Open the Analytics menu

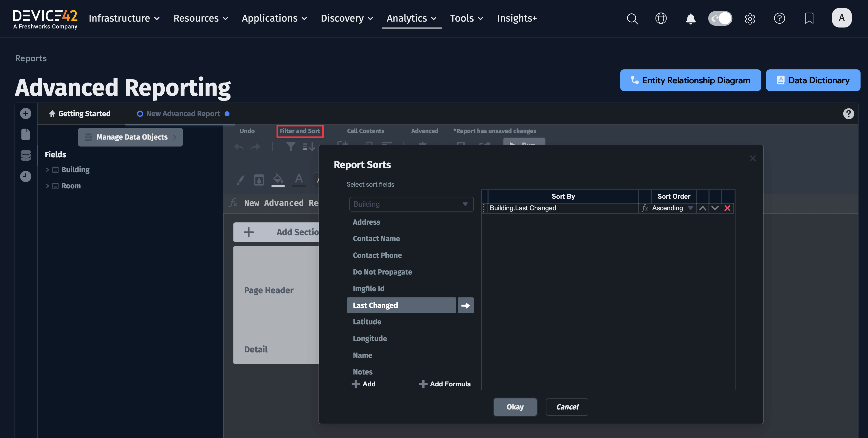tap(411, 18)
